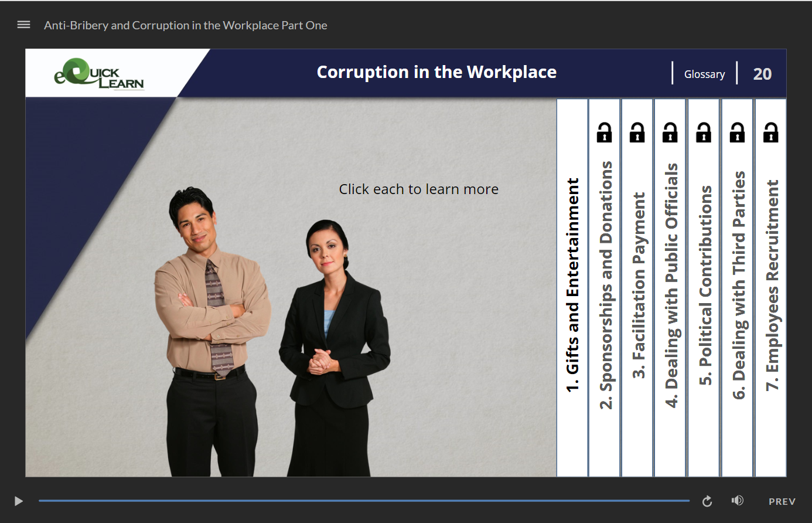This screenshot has width=812, height=523.
Task: Mute the course audio volume
Action: (x=737, y=501)
